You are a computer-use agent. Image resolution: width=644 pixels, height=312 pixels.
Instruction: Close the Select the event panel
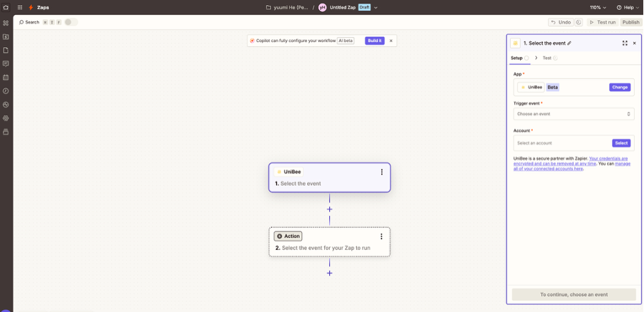click(634, 43)
